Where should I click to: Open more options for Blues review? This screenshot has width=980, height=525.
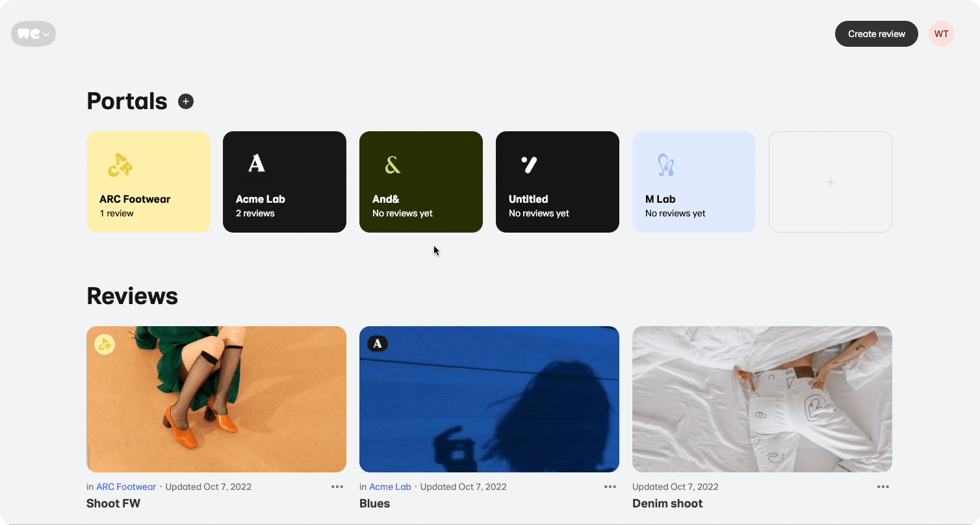[x=610, y=487]
